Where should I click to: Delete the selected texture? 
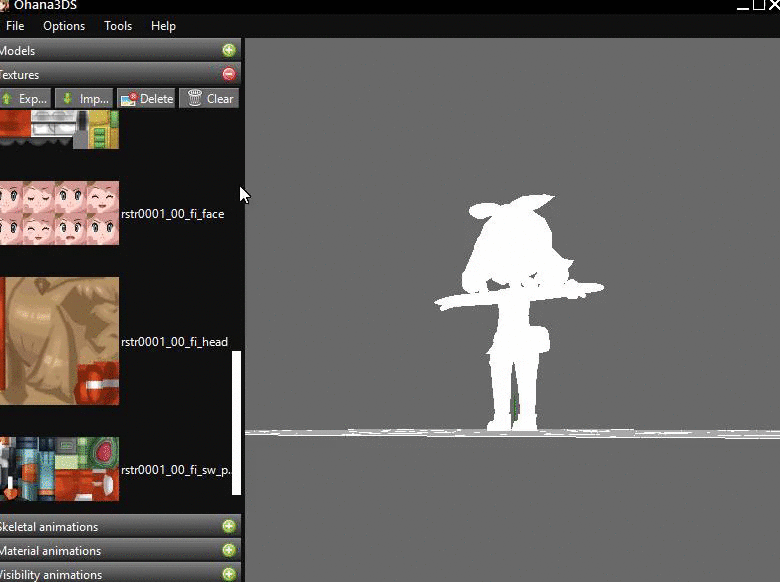pos(147,98)
